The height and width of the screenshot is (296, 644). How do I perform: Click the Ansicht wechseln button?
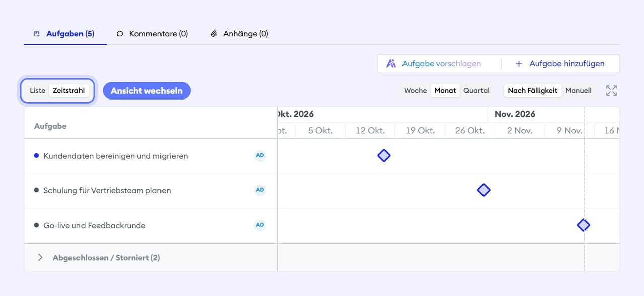146,91
